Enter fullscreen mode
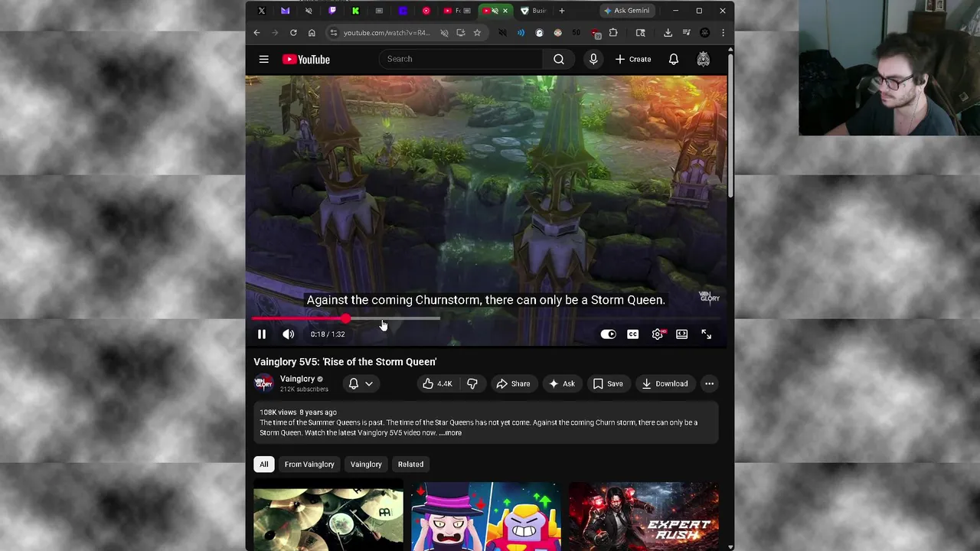Viewport: 980px width, 551px height. pos(706,334)
